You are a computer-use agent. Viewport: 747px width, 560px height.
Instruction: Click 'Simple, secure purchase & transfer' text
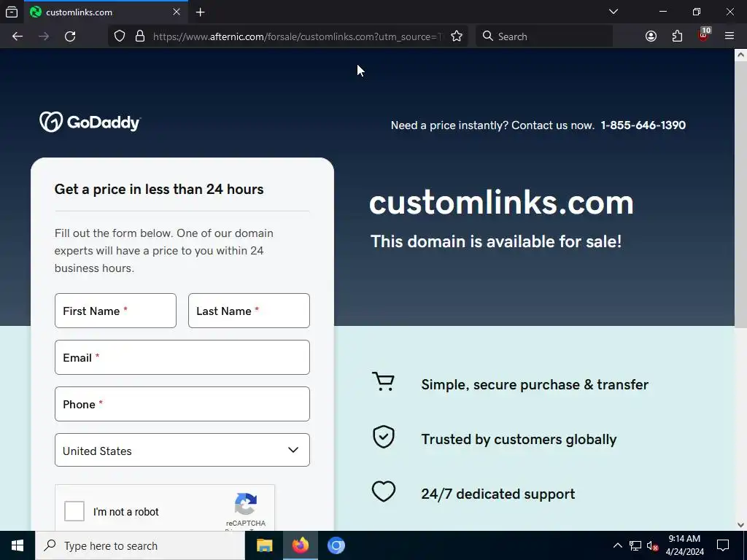[x=535, y=385]
